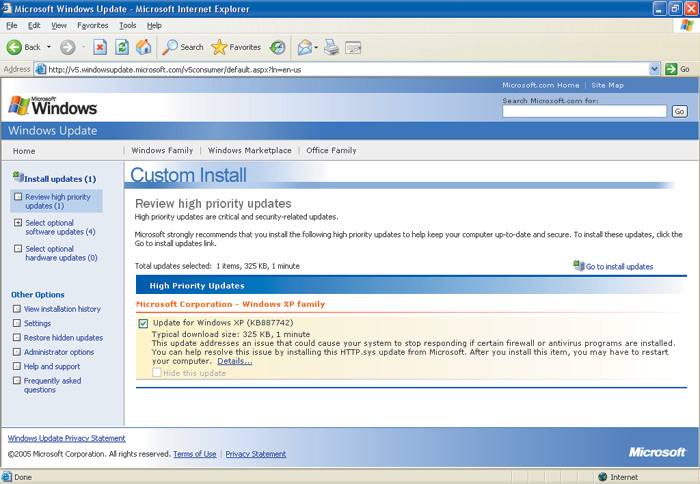Open the Back button history dropdown arrow
Viewport: 700px width, 484px height.
click(x=49, y=47)
